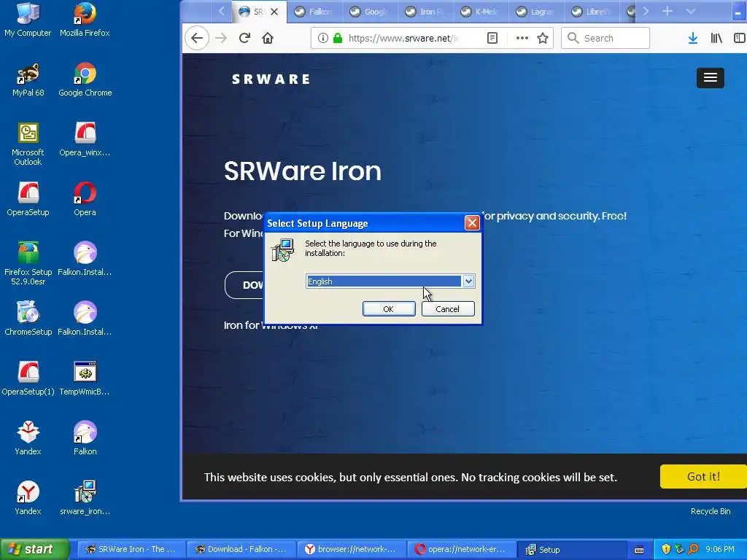Open list all tabs chevron

click(x=691, y=11)
